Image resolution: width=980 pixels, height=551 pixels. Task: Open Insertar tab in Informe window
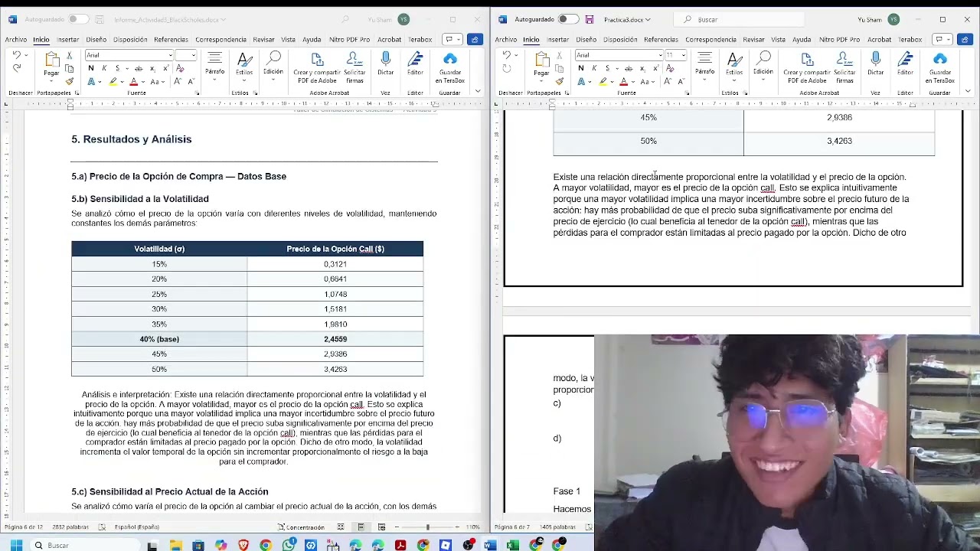(x=68, y=39)
